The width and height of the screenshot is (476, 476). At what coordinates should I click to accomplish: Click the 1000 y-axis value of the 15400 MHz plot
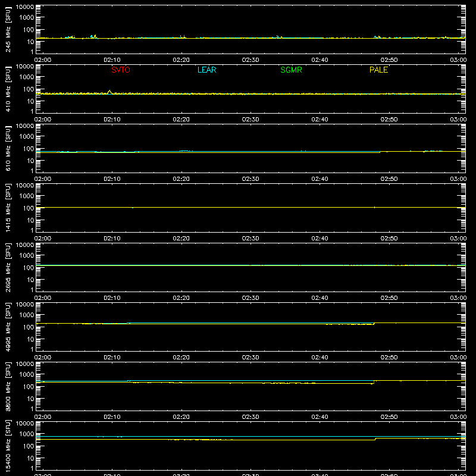pyautogui.click(x=27, y=434)
